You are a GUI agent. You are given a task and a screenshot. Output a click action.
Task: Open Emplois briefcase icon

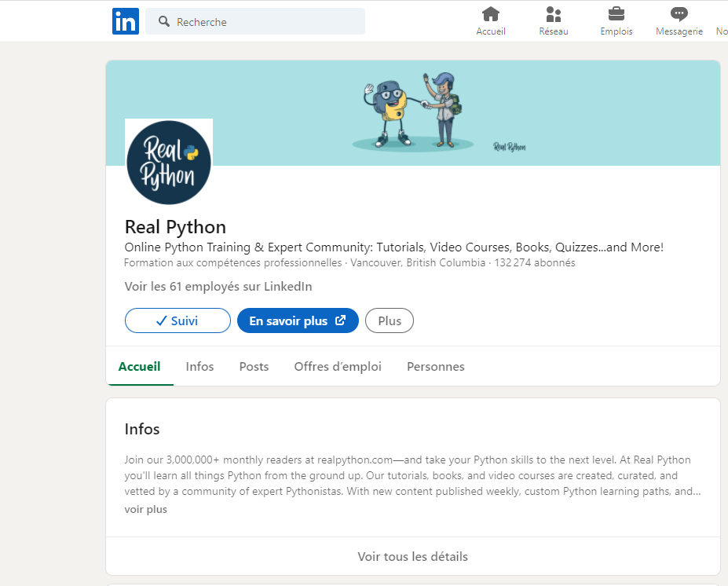(616, 14)
